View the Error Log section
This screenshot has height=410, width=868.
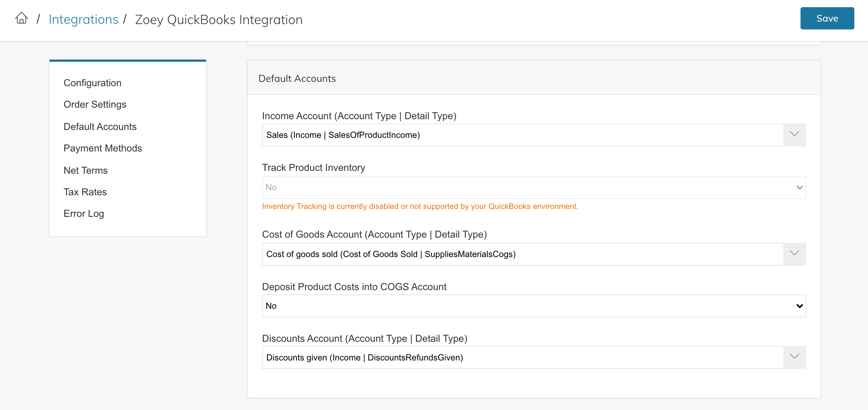84,214
